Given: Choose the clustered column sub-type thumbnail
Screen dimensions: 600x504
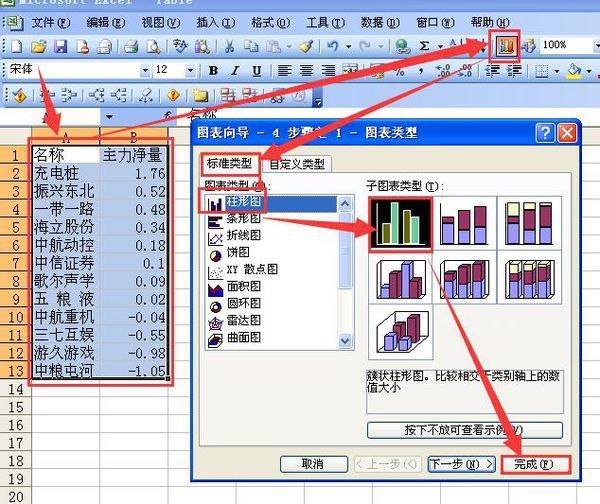Looking at the screenshot, I should point(400,224).
